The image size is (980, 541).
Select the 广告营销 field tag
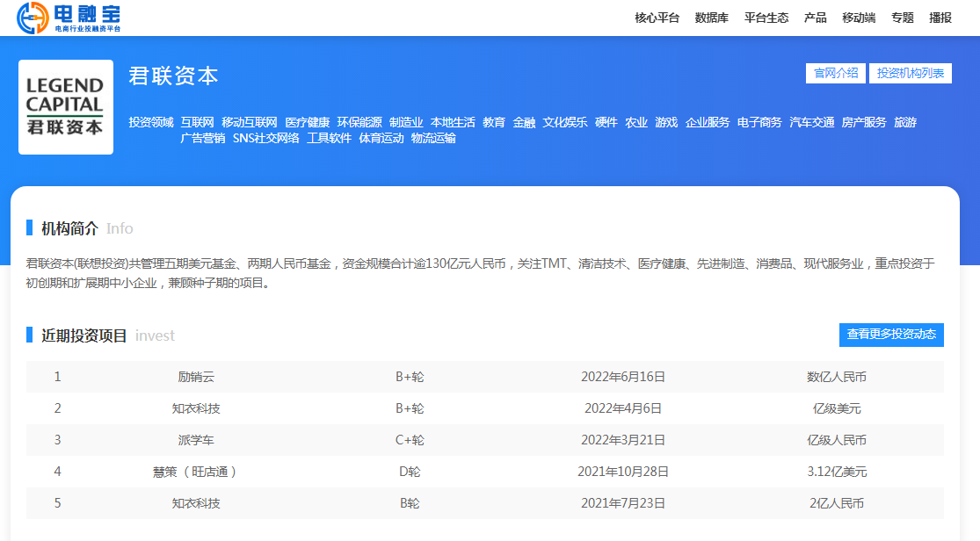203,138
